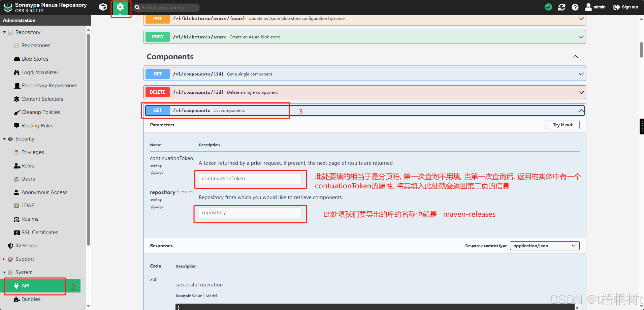644x310 pixels.
Task: Click the Cleanup Policies broom icon
Action: [x=17, y=113]
